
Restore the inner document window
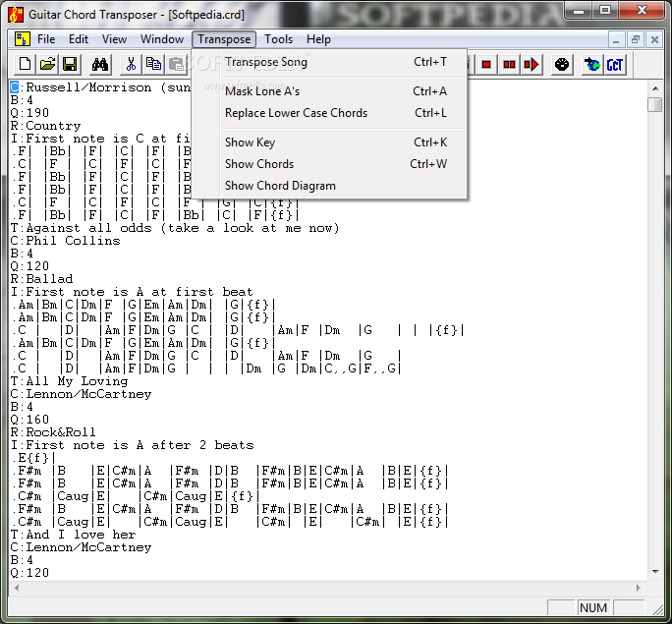pos(636,40)
